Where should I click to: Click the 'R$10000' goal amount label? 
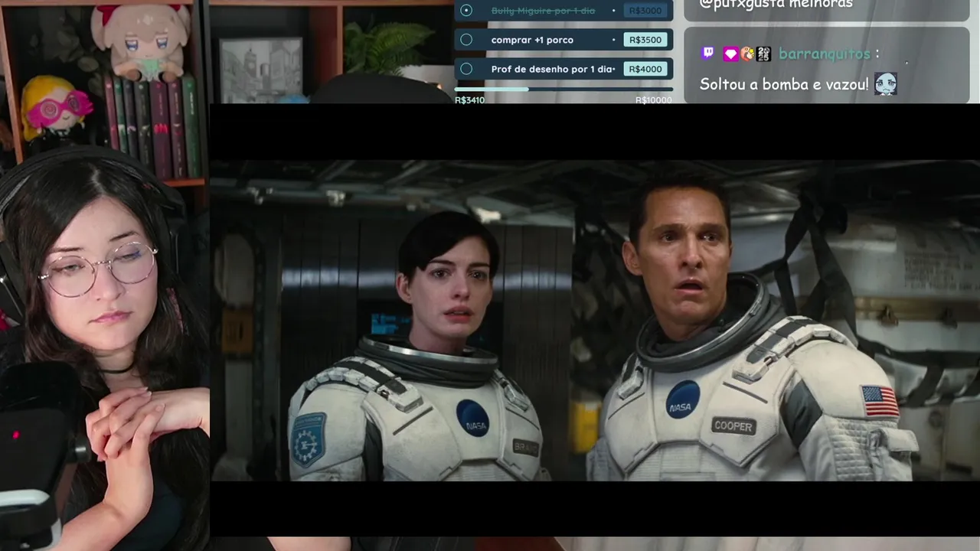point(654,100)
